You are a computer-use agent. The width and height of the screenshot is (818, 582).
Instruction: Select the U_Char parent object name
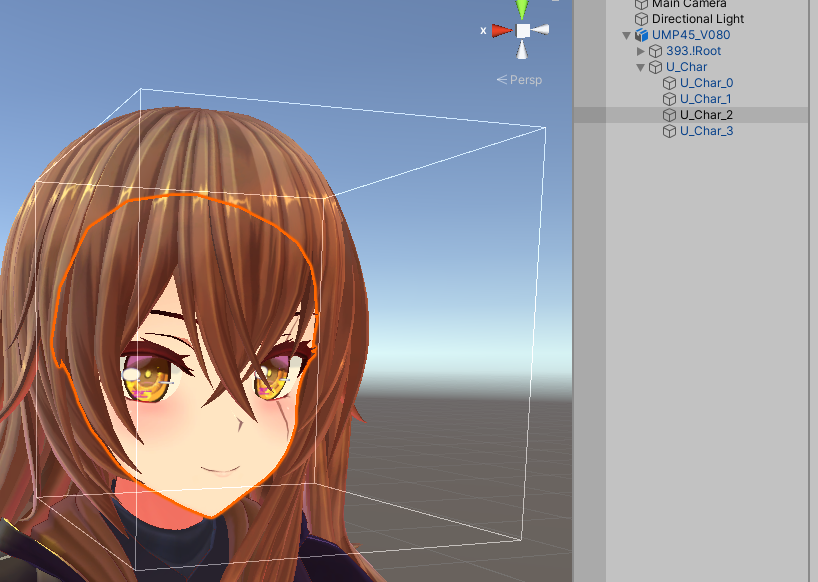(x=686, y=67)
